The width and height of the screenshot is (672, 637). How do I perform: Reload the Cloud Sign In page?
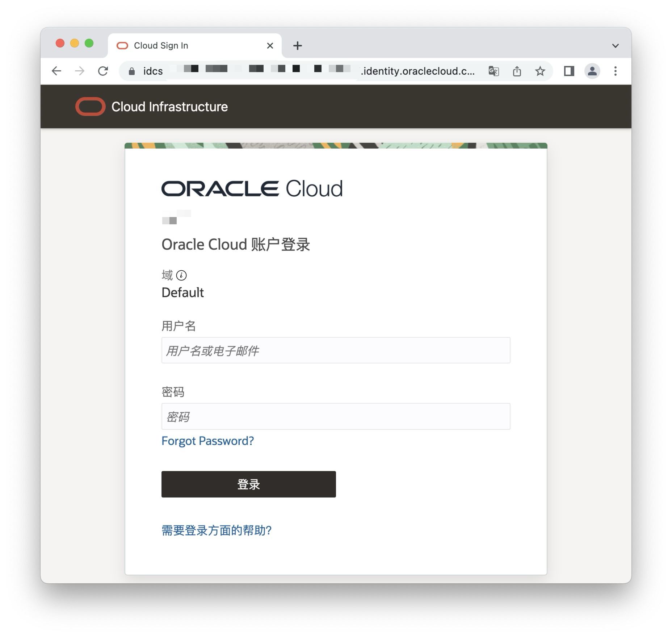point(103,71)
